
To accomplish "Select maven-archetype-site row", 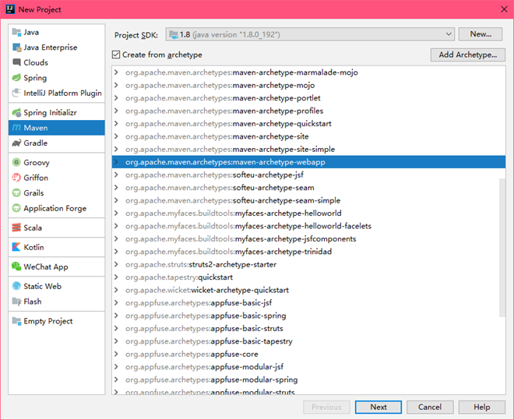I will click(x=308, y=136).
